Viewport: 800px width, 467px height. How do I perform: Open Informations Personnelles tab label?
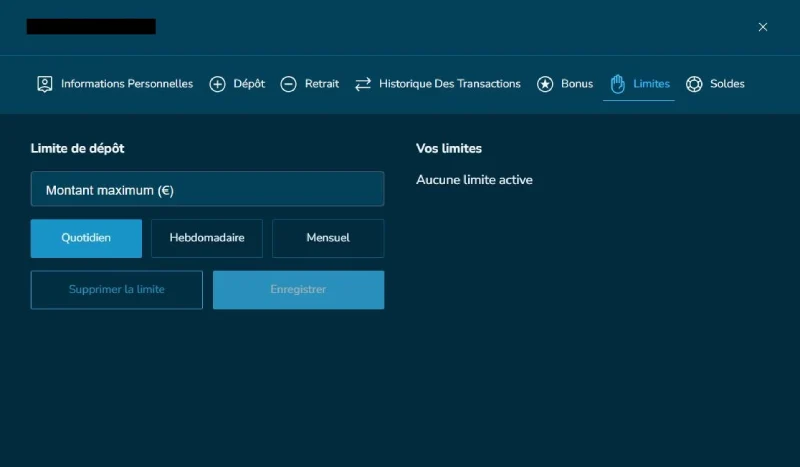click(127, 84)
